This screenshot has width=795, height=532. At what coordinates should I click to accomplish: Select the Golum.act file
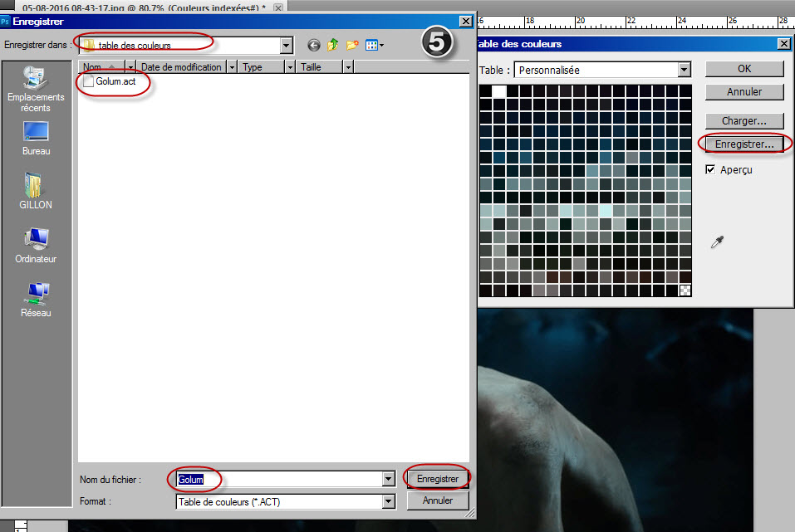(x=115, y=81)
